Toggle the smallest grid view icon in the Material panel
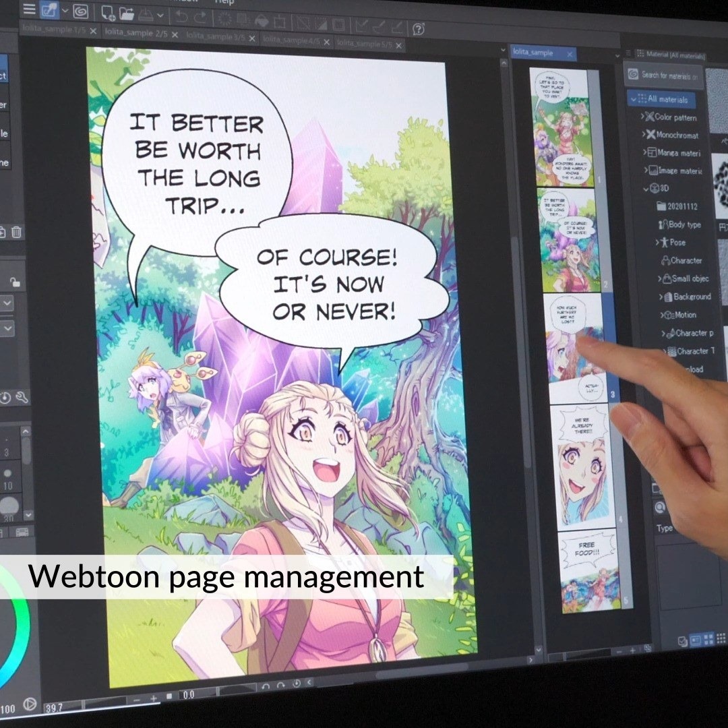 [721, 638]
